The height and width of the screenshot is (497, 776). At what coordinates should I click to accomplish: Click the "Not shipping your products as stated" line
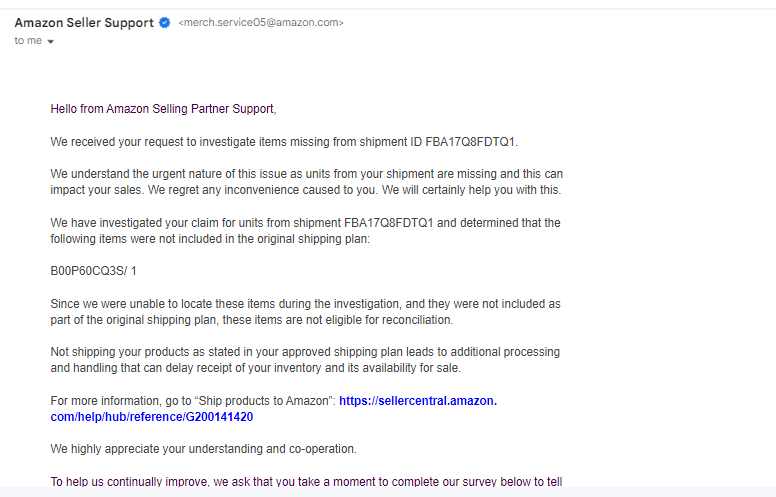[x=305, y=352]
